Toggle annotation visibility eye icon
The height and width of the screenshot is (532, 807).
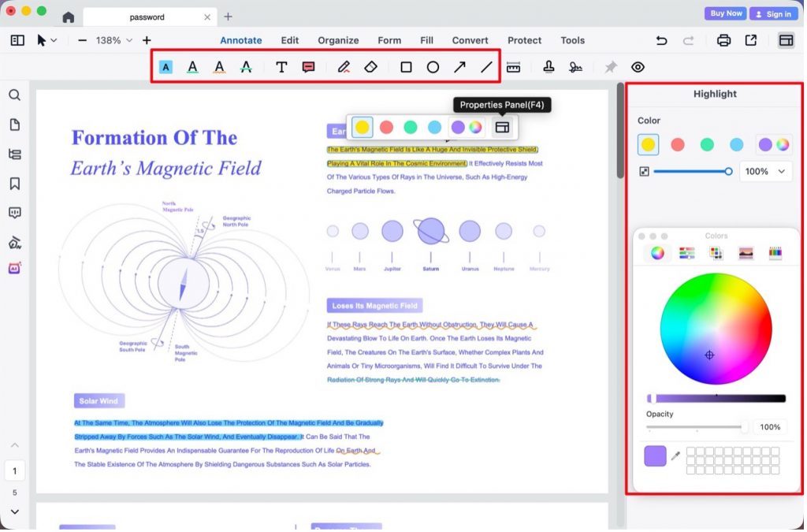click(x=638, y=67)
